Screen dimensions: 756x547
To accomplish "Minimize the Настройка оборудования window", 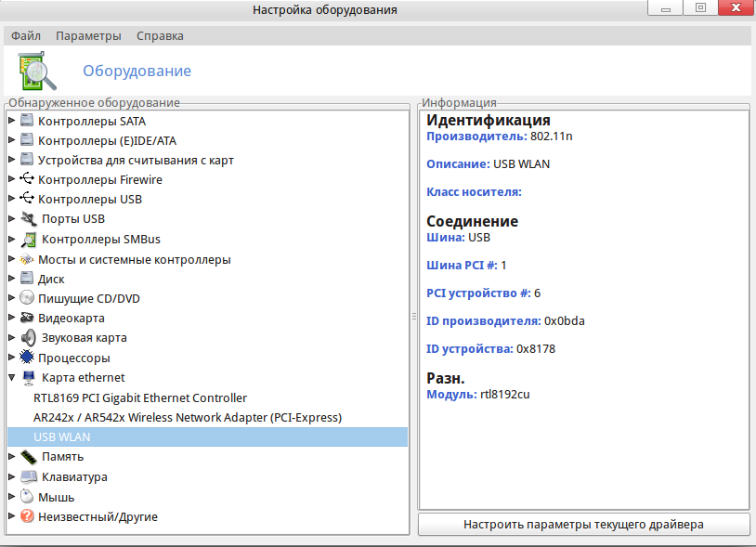I will (x=665, y=8).
